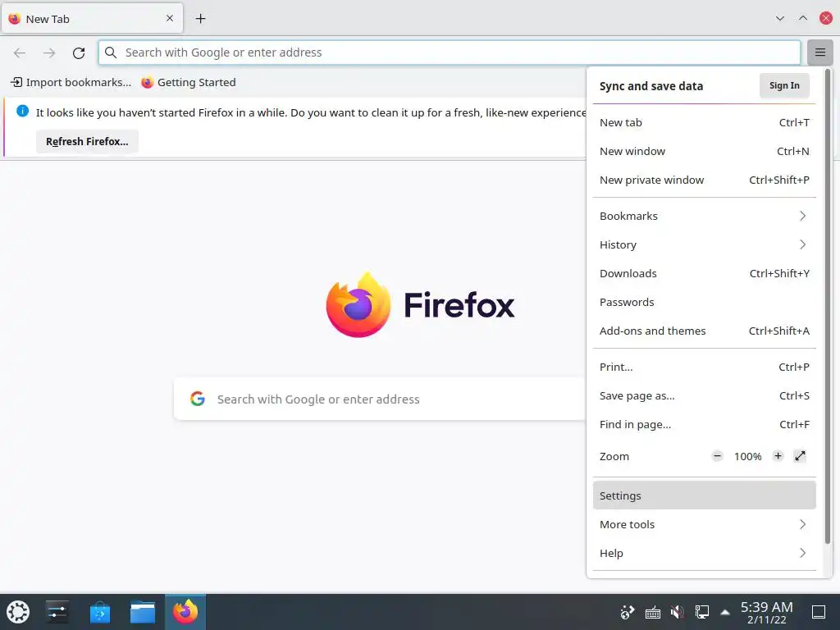Enter full screen with the arrows icon
Viewport: 840px width, 630px height.
pos(800,456)
